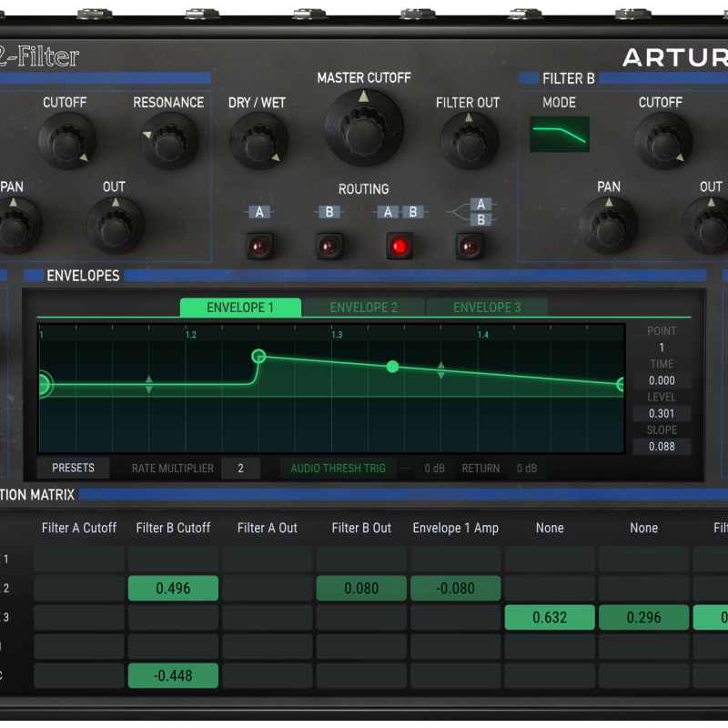The width and height of the screenshot is (728, 728).
Task: Open the Filter B Mode display
Action: [x=560, y=134]
